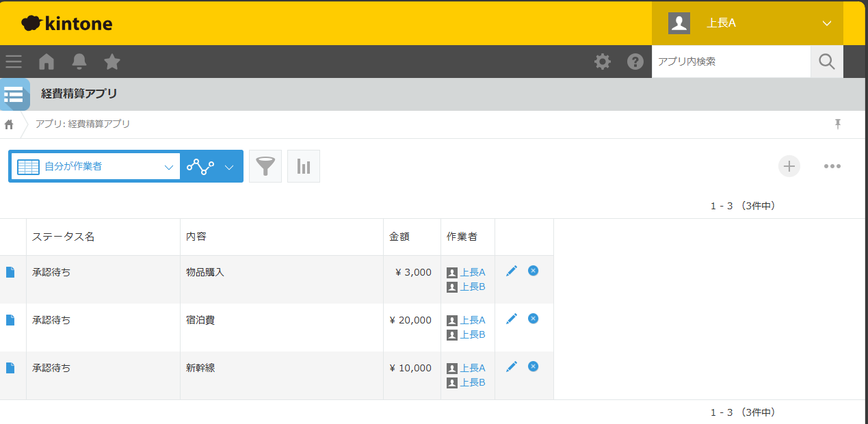Screen dimensions: 868x424
Task: Open the bar chart aggregation icon
Action: click(x=304, y=166)
